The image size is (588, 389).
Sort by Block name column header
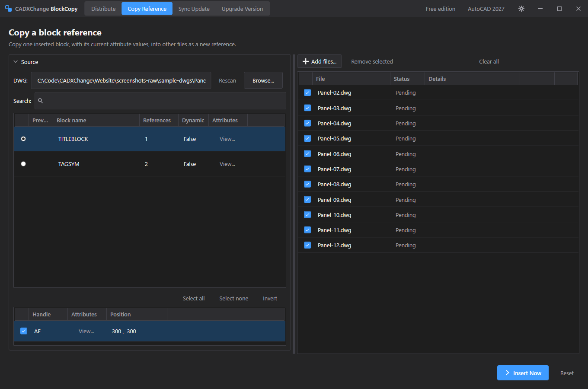pyautogui.click(x=96, y=120)
